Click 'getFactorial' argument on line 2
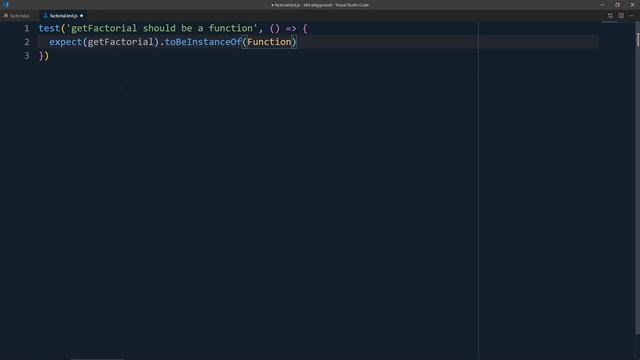Viewport: 640px width, 360px height. 120,42
